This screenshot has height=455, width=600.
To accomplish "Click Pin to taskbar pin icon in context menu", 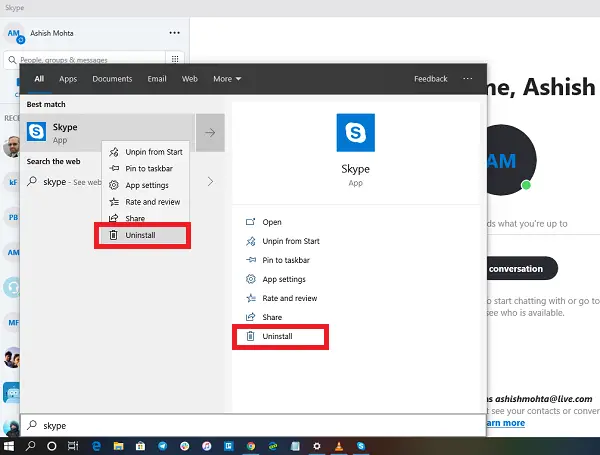I will pos(114,168).
